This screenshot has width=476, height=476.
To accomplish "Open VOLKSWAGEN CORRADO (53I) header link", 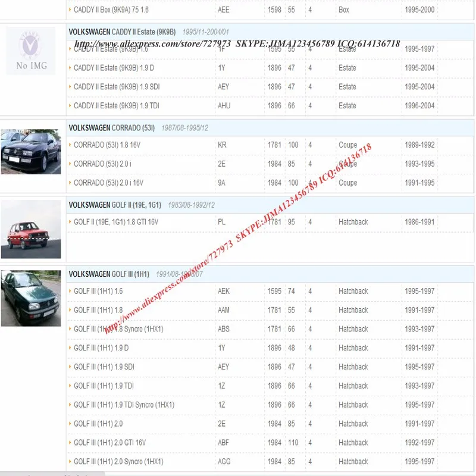I will coord(111,128).
